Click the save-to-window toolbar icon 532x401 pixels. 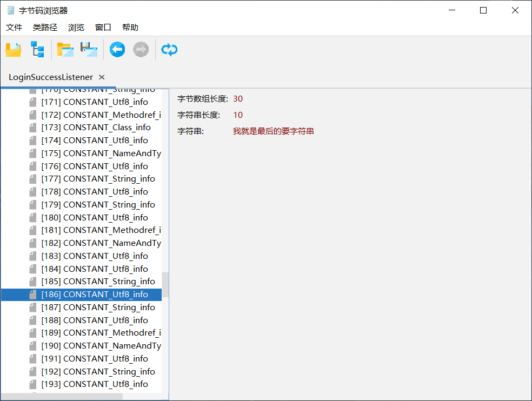coord(88,49)
